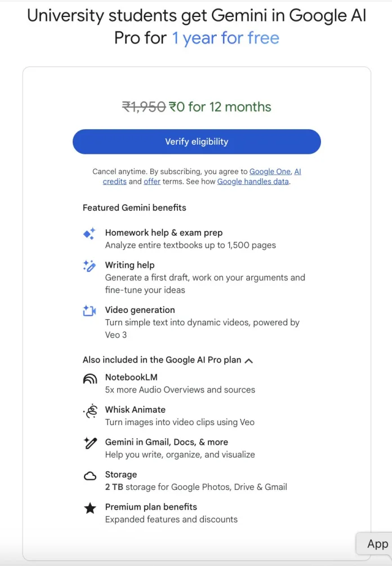
Task: Select the Premium plan benefits star icon
Action: pyautogui.click(x=90, y=508)
